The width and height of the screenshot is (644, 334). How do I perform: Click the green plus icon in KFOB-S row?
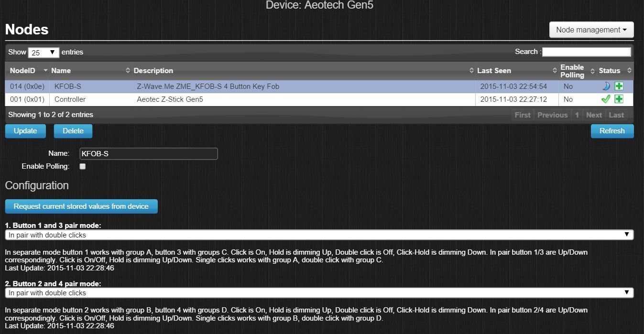619,86
